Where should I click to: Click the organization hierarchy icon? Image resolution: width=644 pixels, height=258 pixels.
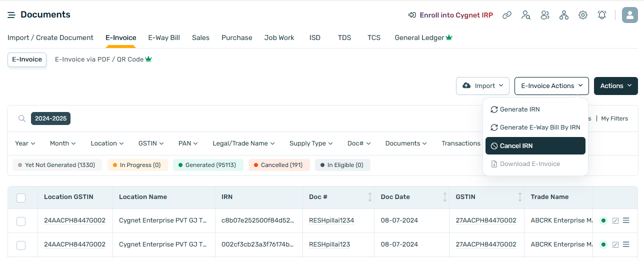pos(564,15)
